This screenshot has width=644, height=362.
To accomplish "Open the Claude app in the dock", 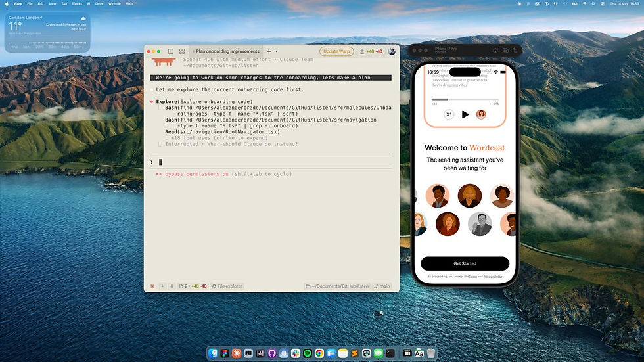I will click(x=237, y=353).
